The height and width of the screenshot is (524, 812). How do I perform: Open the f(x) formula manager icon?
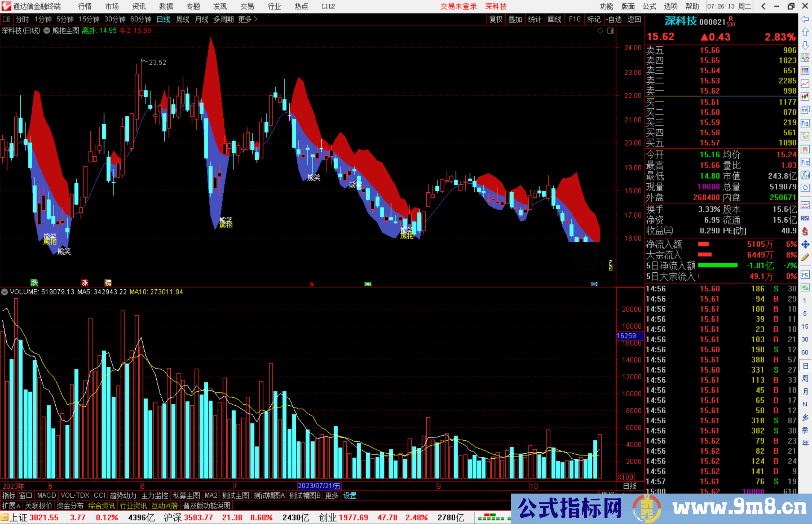click(x=805, y=175)
